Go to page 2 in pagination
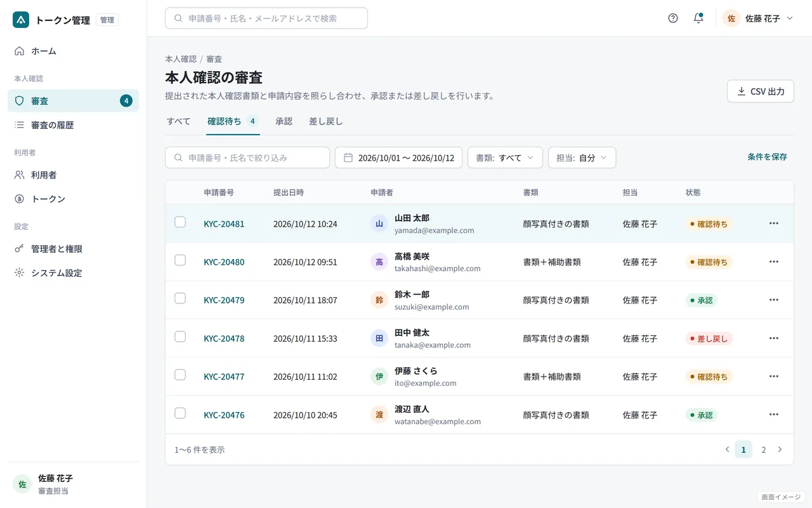812x508 pixels. pyautogui.click(x=763, y=450)
